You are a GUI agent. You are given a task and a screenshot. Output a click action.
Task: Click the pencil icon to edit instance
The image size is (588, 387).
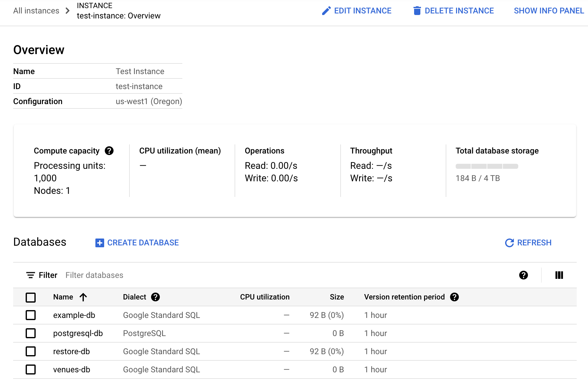point(326,11)
